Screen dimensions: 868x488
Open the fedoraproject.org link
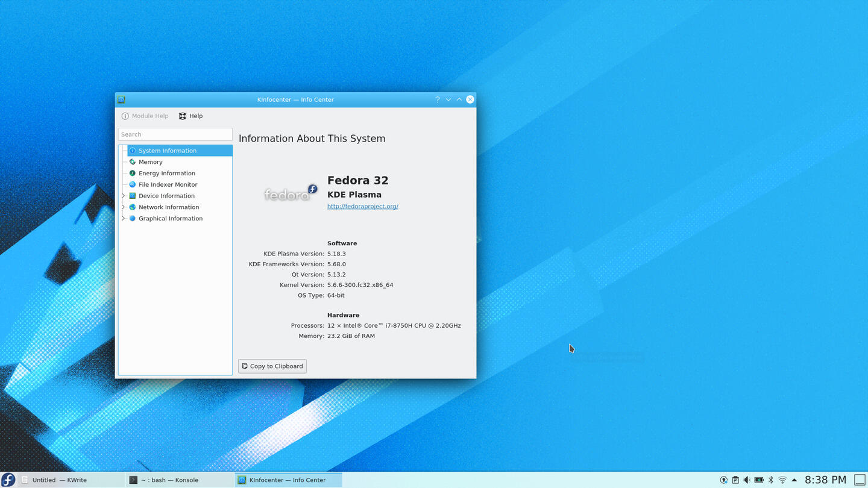pos(362,206)
